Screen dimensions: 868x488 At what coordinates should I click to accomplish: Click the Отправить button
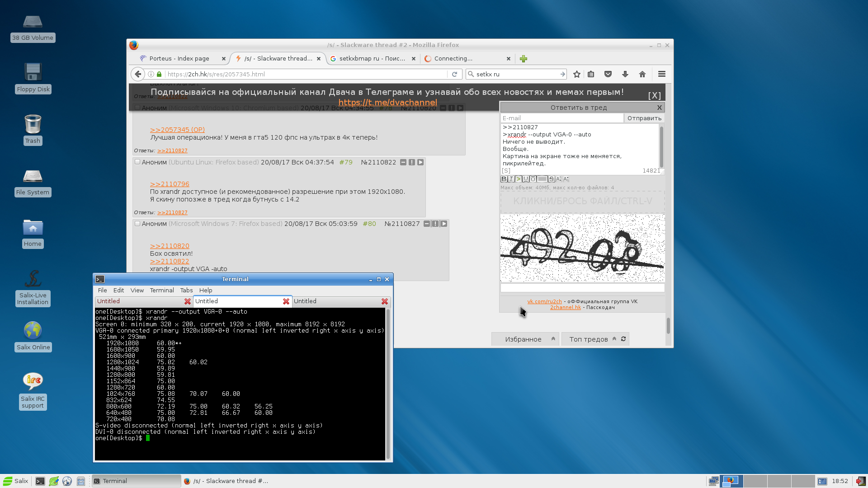pyautogui.click(x=644, y=118)
